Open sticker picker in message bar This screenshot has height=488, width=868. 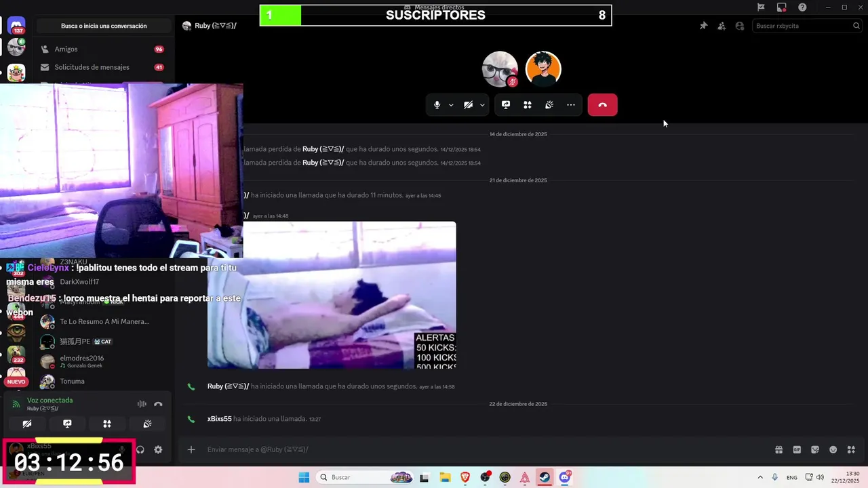tap(815, 449)
